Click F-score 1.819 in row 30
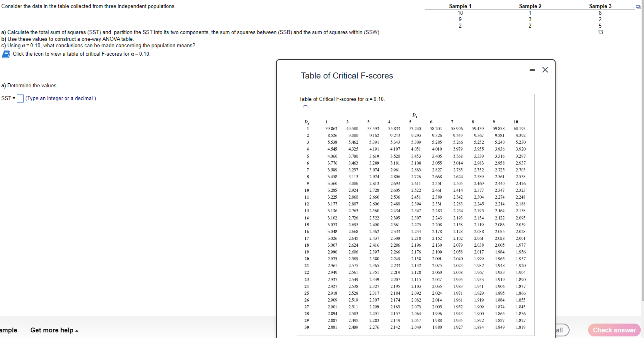The height and width of the screenshot is (338, 644). pos(521,327)
